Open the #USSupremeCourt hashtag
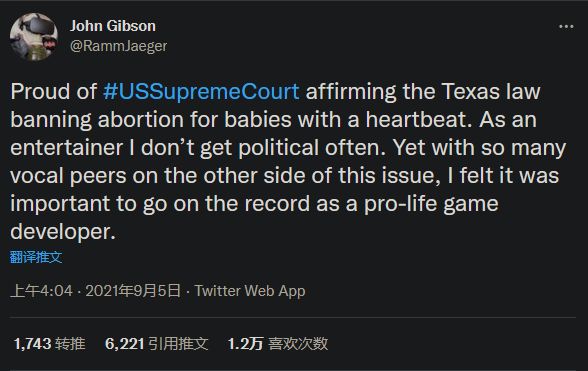 click(x=201, y=92)
